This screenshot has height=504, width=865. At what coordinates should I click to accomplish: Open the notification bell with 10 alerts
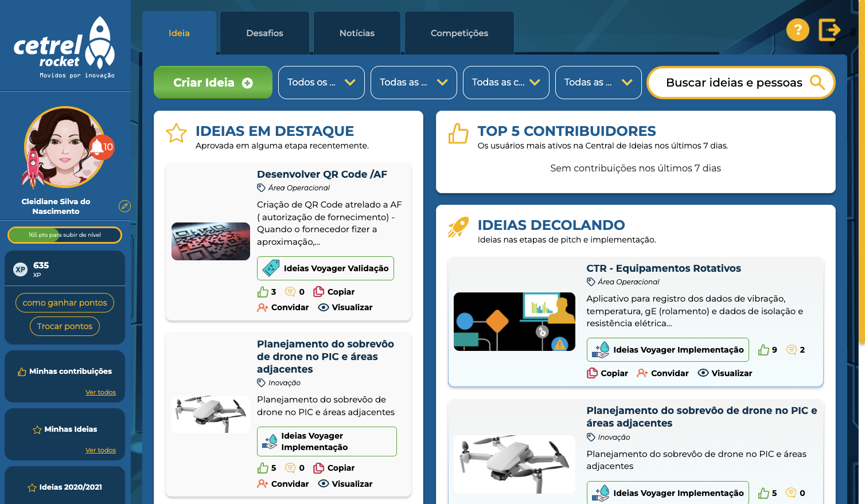click(102, 147)
